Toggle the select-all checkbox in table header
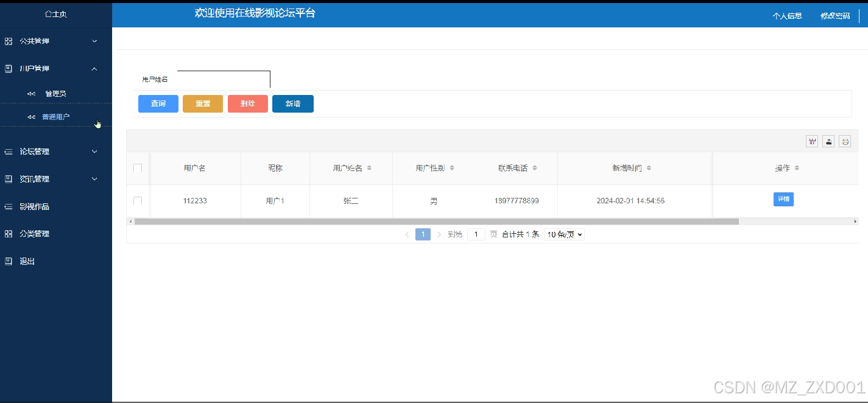 [138, 168]
